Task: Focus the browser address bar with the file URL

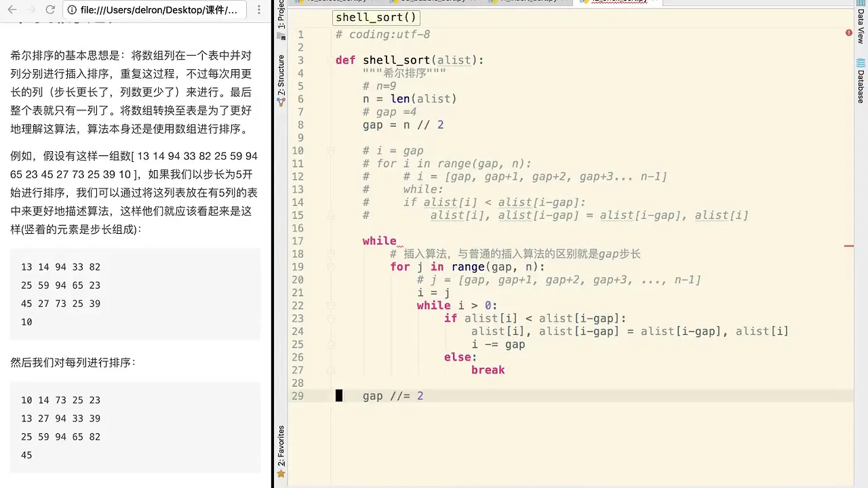Action: (x=154, y=10)
